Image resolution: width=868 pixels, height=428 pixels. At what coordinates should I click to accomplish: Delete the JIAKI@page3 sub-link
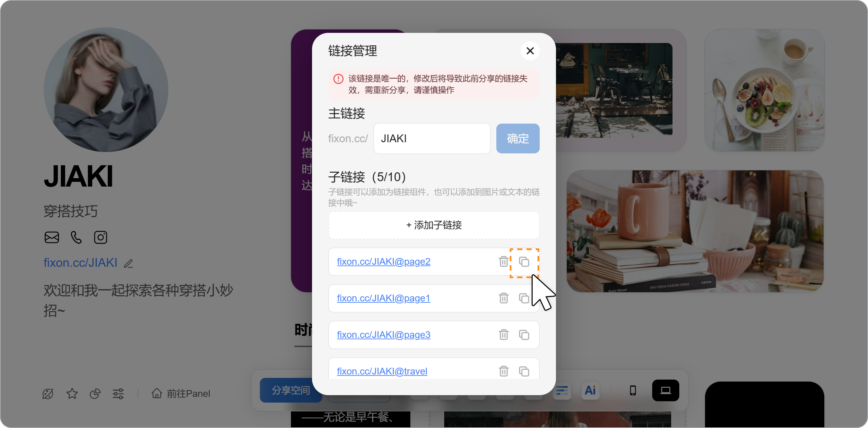[503, 335]
